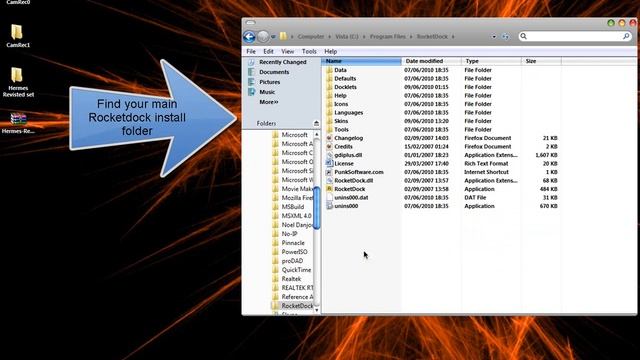
Task: Select the Icons folder icon
Action: 329,104
